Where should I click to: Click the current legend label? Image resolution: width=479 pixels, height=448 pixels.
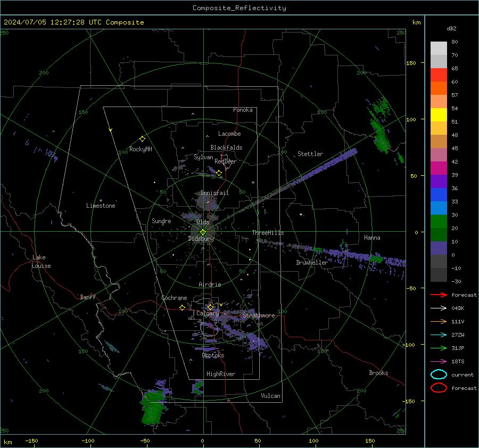click(463, 374)
